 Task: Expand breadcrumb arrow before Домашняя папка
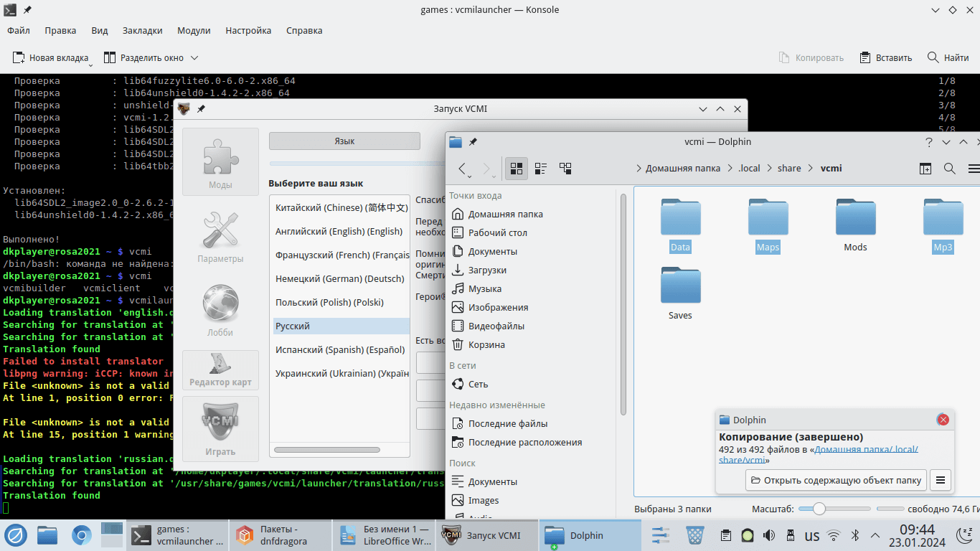pos(639,169)
